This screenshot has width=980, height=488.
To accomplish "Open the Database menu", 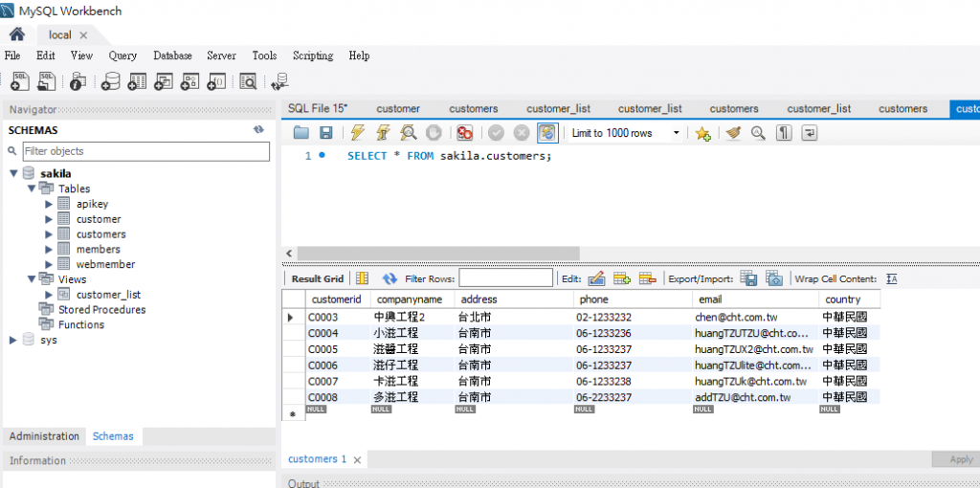I will [172, 55].
